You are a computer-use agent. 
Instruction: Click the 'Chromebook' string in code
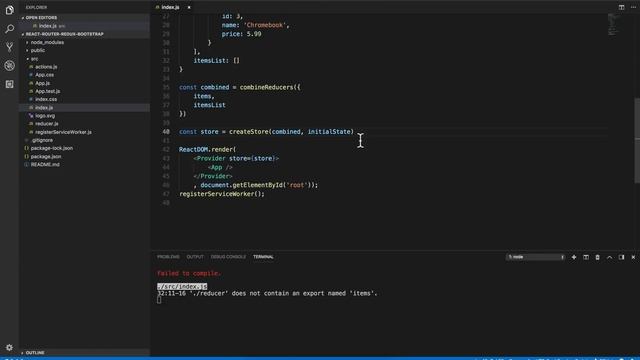[x=265, y=25]
